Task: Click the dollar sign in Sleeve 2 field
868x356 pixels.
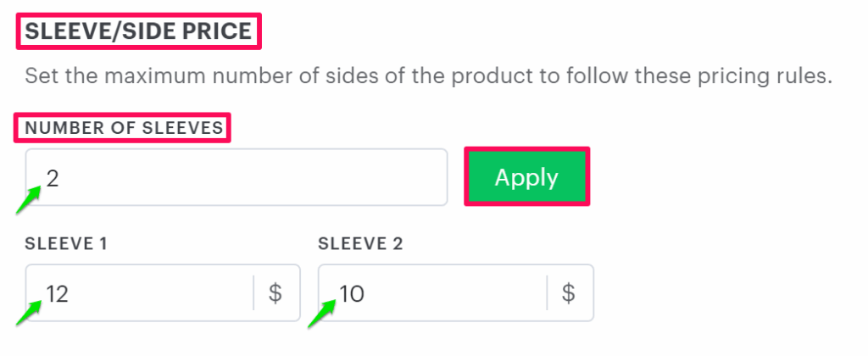Action: point(569,293)
